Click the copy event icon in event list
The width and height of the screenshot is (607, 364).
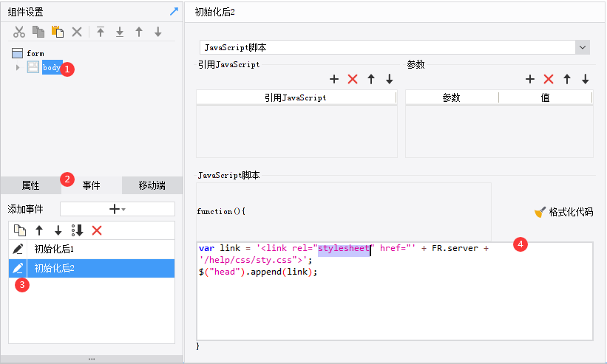pos(20,230)
